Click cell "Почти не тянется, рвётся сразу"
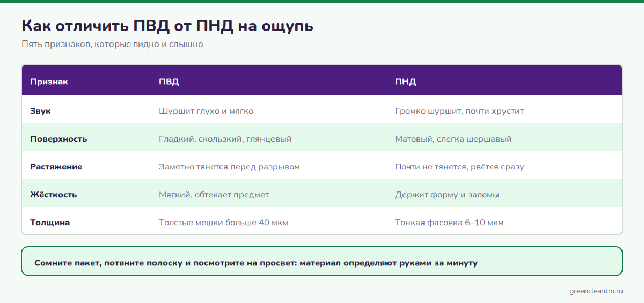 tap(459, 167)
